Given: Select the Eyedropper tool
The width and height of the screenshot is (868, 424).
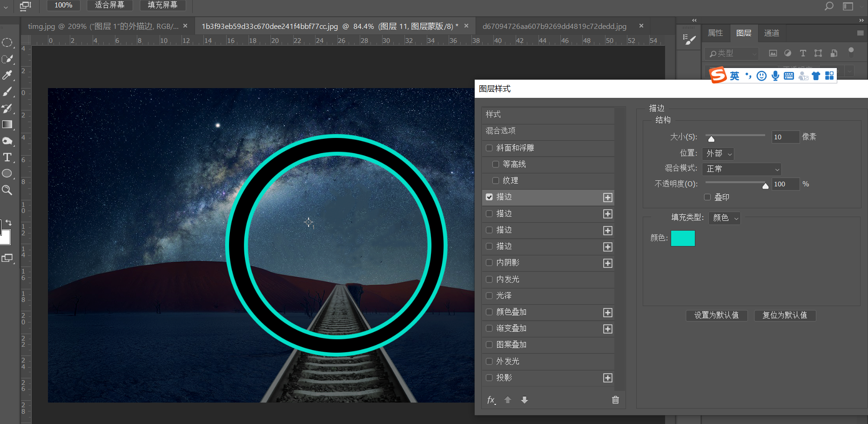Looking at the screenshot, I should 7,75.
